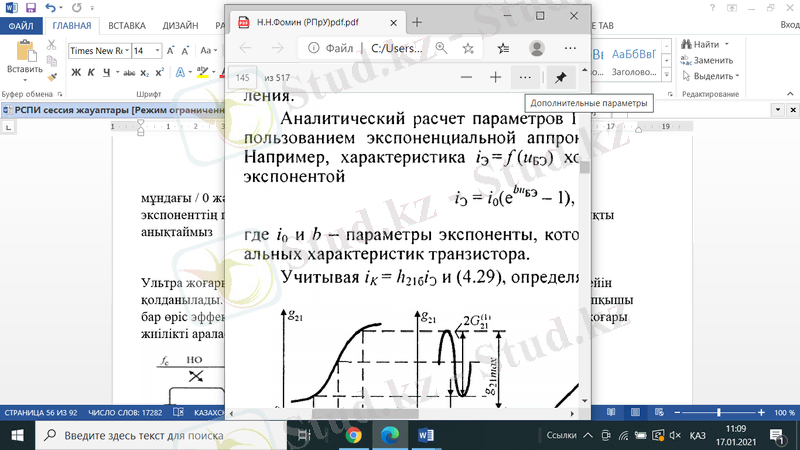Image resolution: width=800 pixels, height=450 pixels.
Task: Select Заголовок heading style
Action: coord(633,61)
